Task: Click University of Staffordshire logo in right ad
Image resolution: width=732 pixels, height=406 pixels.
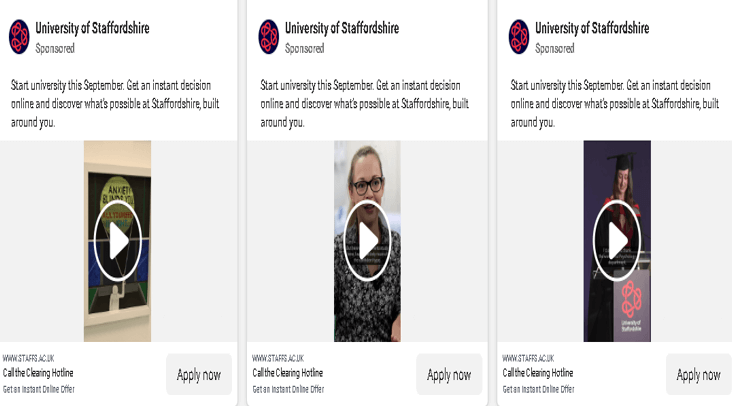Action: (x=519, y=36)
